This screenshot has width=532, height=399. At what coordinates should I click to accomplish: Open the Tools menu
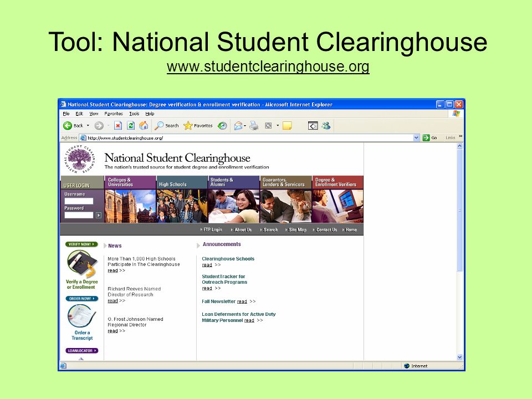[134, 114]
